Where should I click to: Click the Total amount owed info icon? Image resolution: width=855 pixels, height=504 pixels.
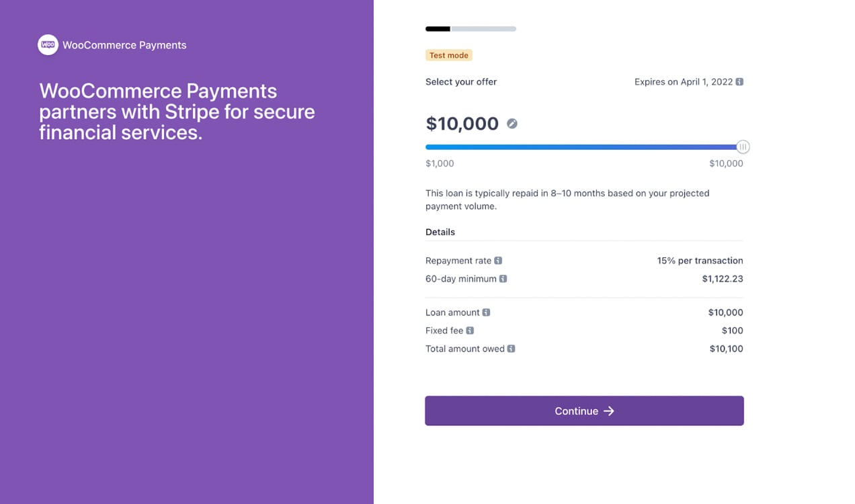click(x=512, y=349)
